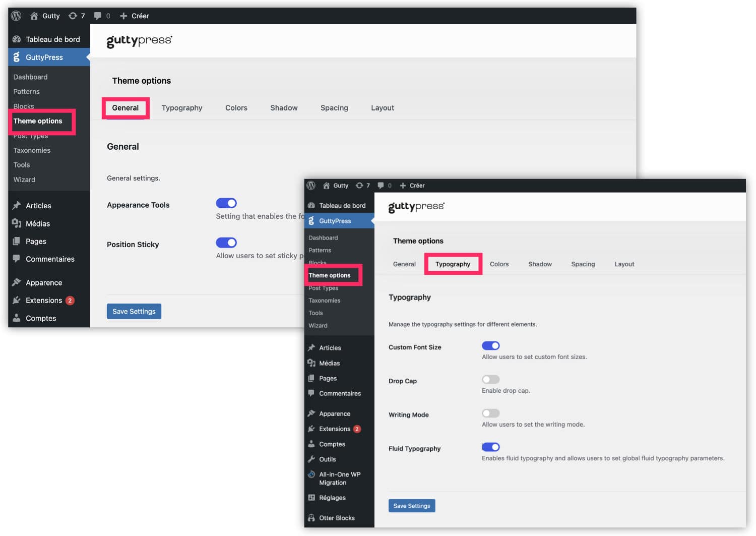Click the WordPress logo in front window admin bar
756x536 pixels.
pyautogui.click(x=311, y=185)
